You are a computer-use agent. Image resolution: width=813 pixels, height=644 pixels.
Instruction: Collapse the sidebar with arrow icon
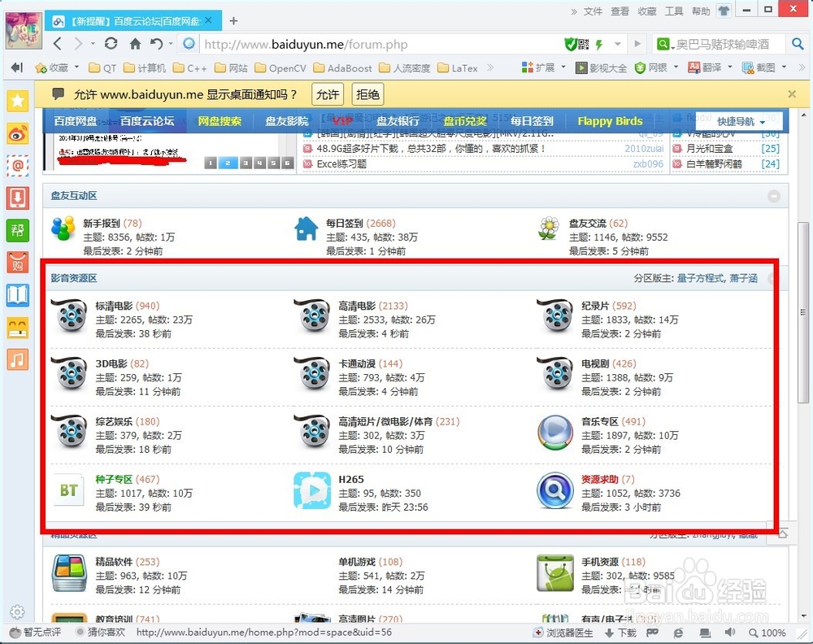click(x=17, y=67)
